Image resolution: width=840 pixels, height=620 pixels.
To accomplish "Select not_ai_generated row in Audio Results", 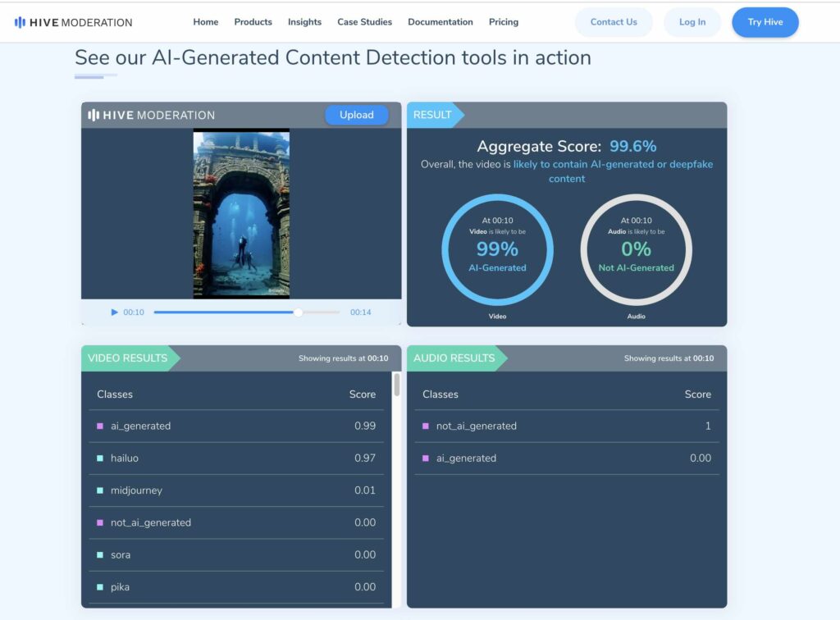I will pos(567,426).
